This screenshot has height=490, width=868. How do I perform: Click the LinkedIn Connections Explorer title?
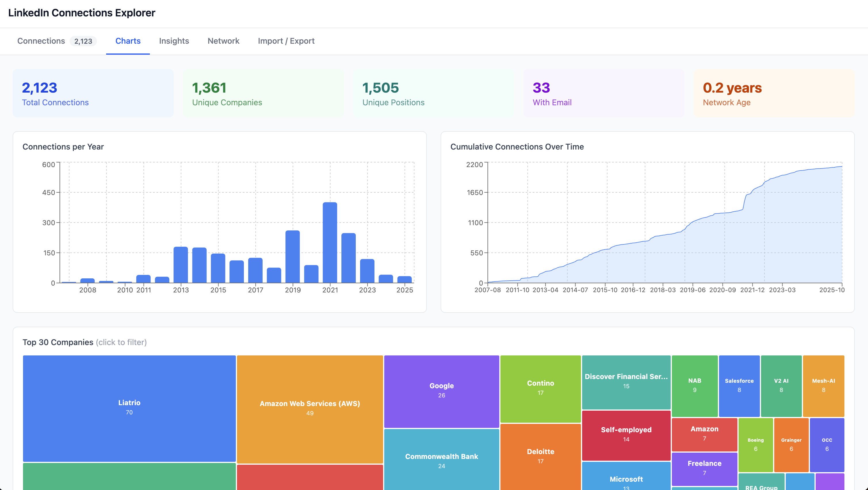click(x=82, y=13)
